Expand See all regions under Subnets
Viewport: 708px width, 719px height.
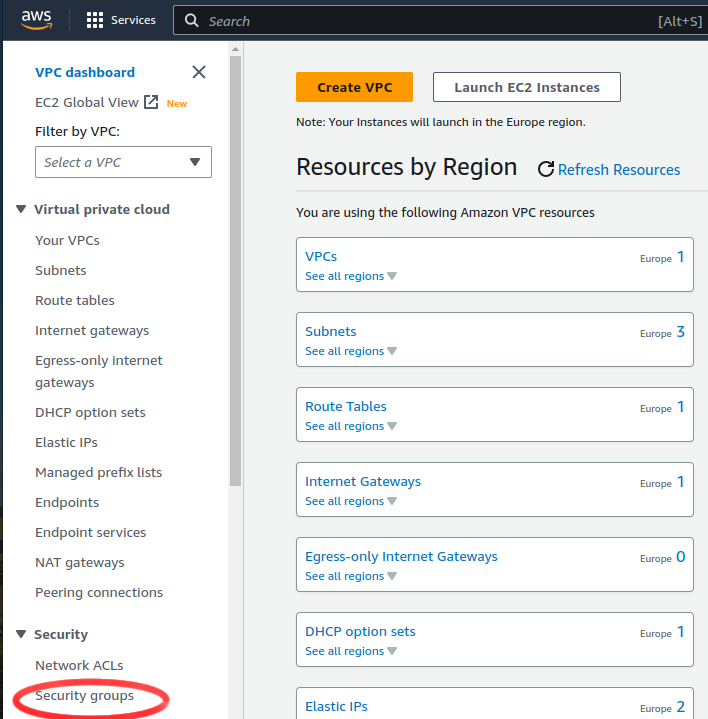tap(351, 351)
